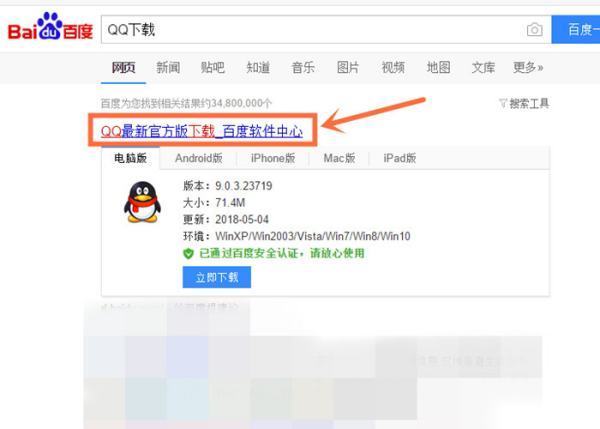Open the 贴吧 tab
600x429 pixels.
click(x=213, y=67)
